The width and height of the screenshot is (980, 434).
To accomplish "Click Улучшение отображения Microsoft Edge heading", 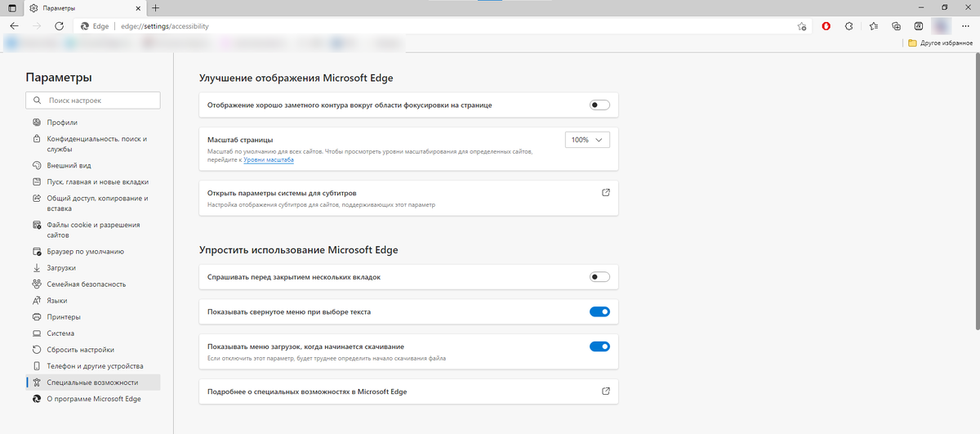I will click(296, 78).
